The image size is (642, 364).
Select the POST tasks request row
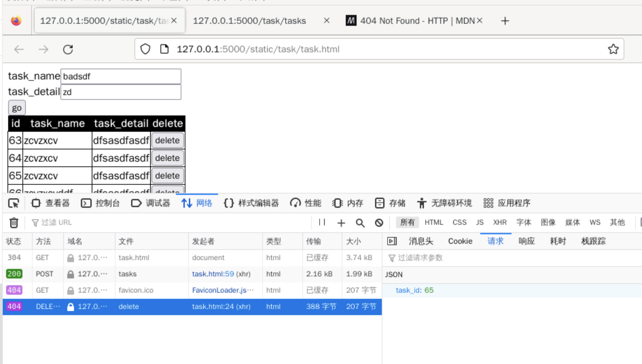click(192, 274)
